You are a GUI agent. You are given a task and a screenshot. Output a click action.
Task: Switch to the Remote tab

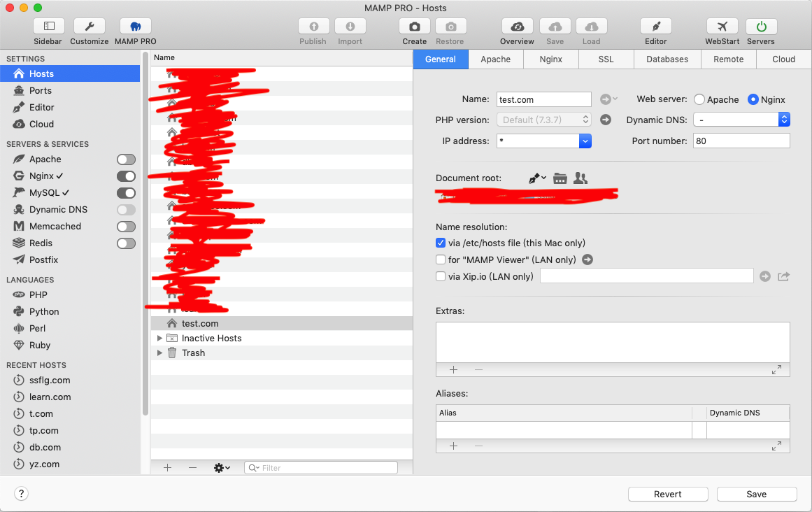[x=729, y=59]
